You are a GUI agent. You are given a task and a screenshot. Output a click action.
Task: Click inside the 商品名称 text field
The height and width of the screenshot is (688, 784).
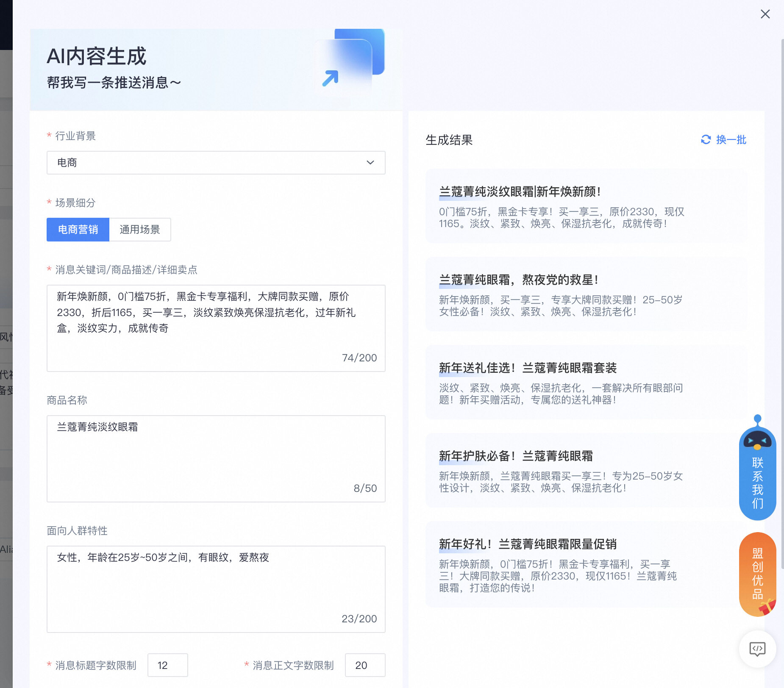tap(216, 459)
